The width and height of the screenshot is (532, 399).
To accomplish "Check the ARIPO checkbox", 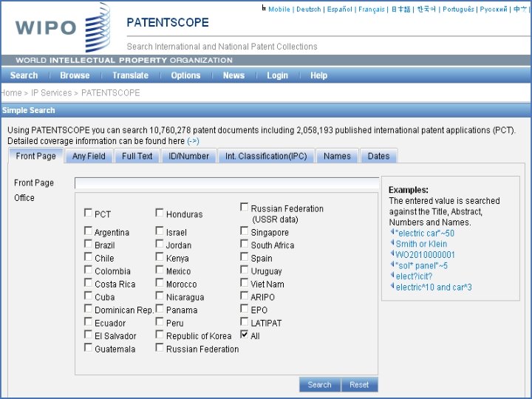I will point(245,296).
